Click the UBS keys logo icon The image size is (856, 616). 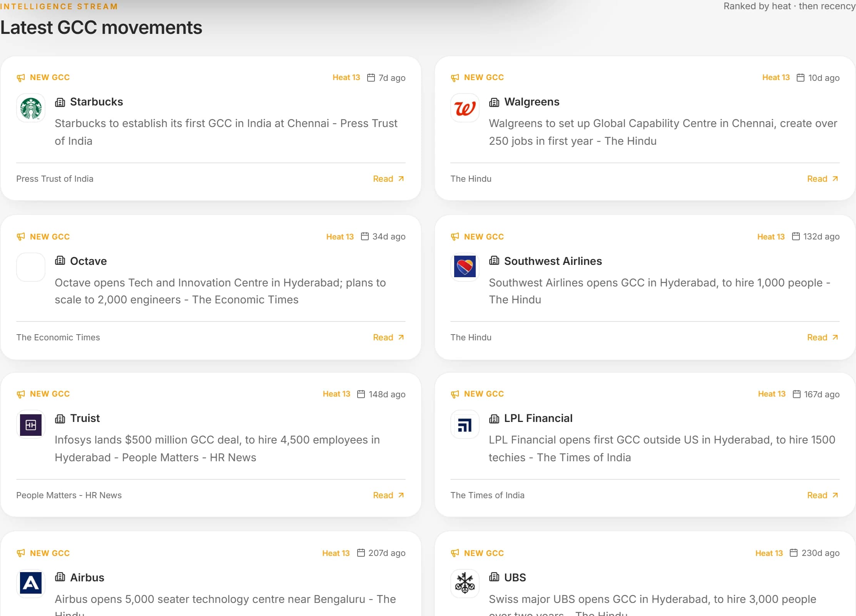click(x=465, y=583)
